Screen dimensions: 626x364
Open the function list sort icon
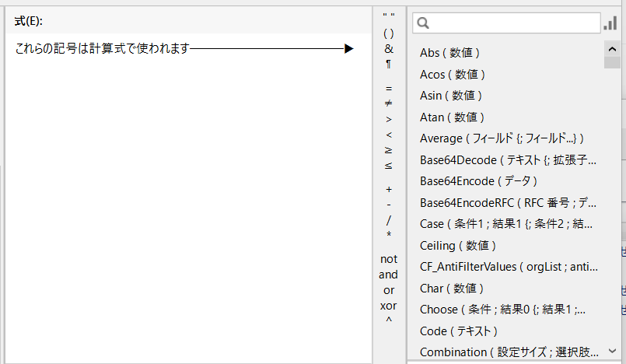pos(610,23)
